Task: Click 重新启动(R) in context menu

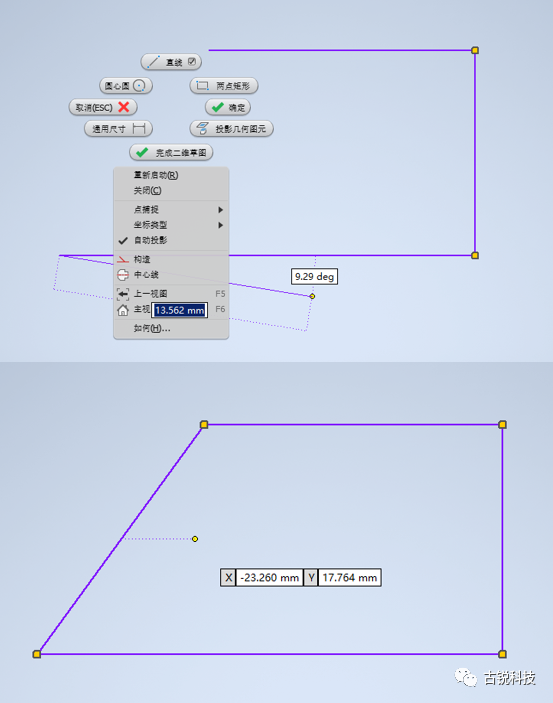Action: 171,175
